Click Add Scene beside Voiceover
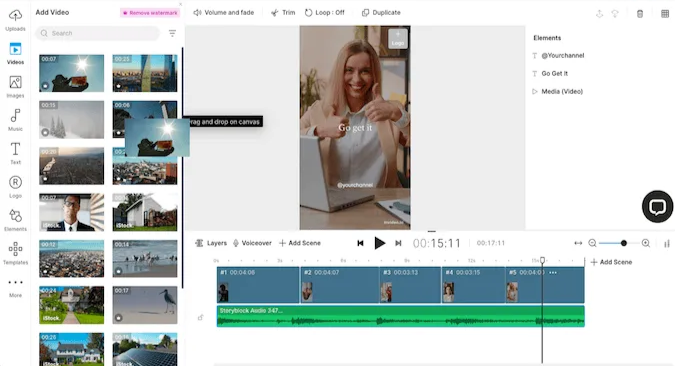The width and height of the screenshot is (675, 366). click(x=300, y=243)
